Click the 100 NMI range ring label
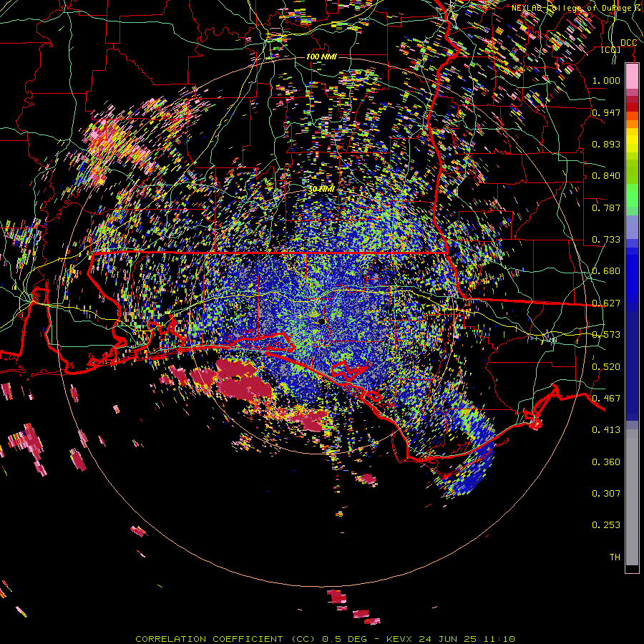This screenshot has height=644, width=644. coord(321,57)
